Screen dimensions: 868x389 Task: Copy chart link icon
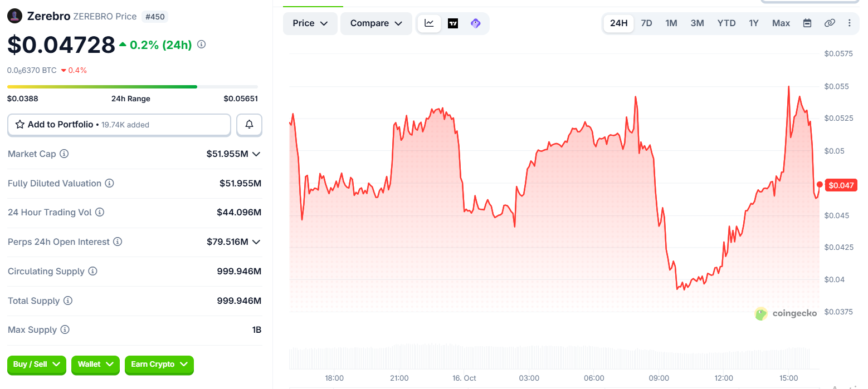pos(830,23)
